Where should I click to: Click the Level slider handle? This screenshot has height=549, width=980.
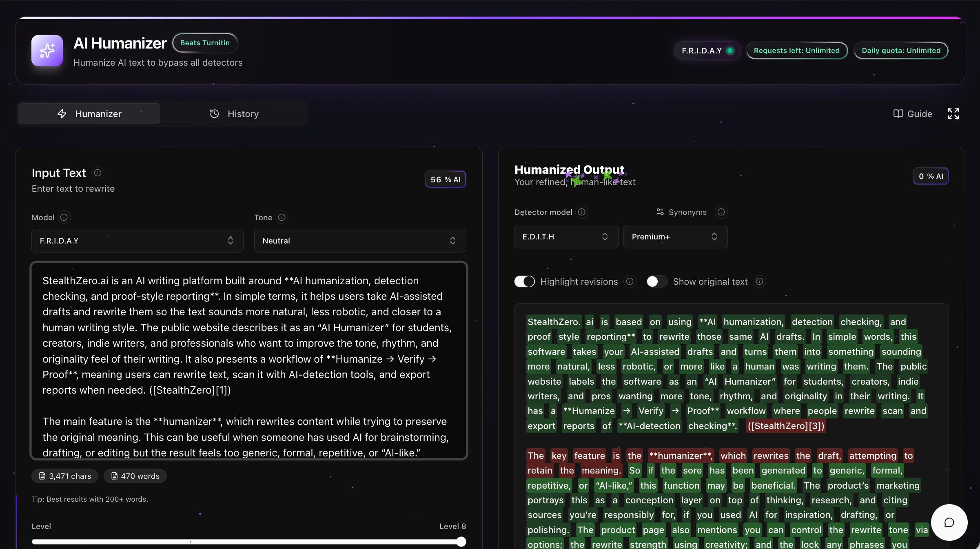click(461, 542)
